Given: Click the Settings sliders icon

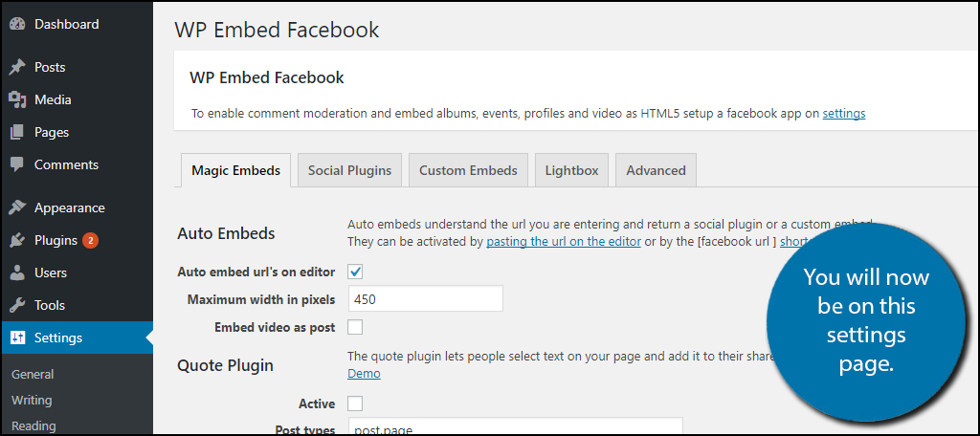Looking at the screenshot, I should 17,338.
